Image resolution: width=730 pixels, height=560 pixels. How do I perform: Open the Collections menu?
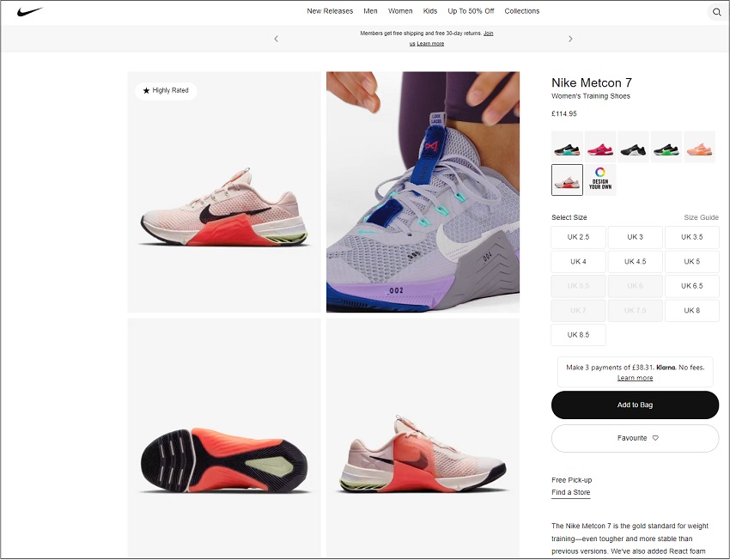(522, 11)
